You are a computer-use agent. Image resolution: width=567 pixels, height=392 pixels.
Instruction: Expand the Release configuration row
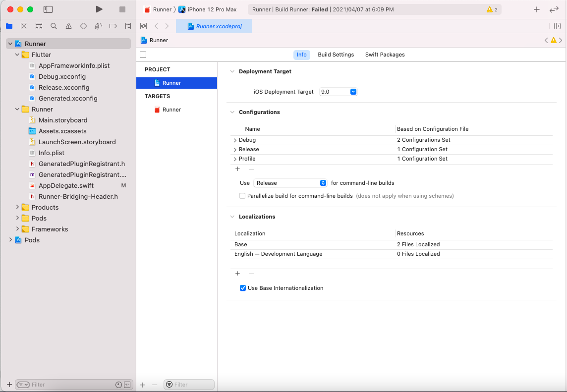point(235,149)
